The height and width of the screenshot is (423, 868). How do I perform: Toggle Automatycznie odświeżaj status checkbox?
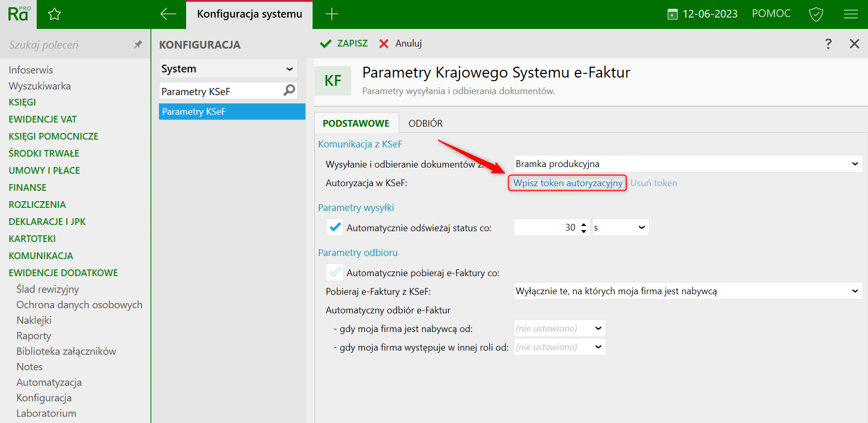pyautogui.click(x=335, y=227)
